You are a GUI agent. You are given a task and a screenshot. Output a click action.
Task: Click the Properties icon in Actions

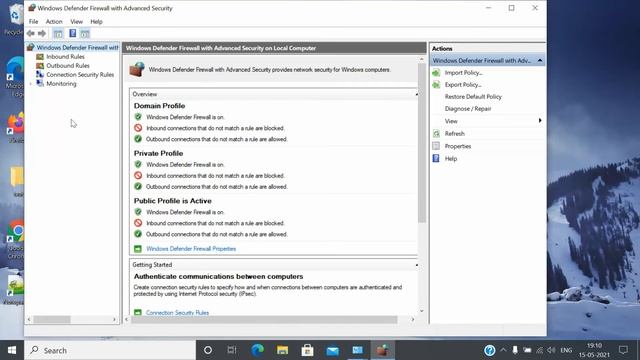pyautogui.click(x=436, y=146)
